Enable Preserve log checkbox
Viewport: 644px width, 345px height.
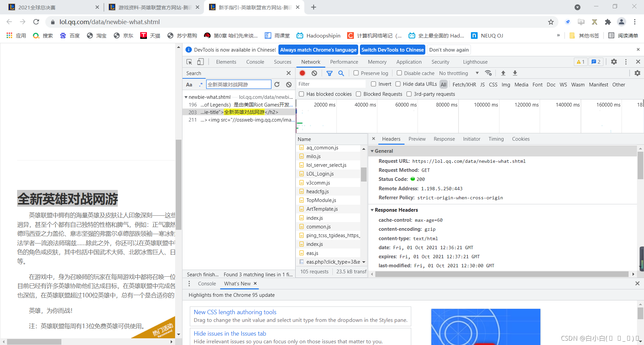point(356,73)
